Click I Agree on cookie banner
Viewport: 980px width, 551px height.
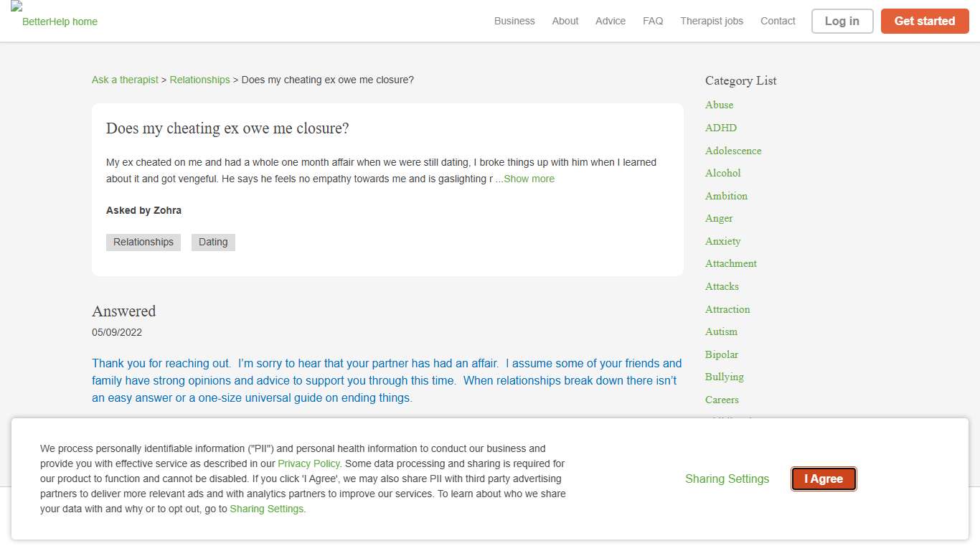(824, 479)
